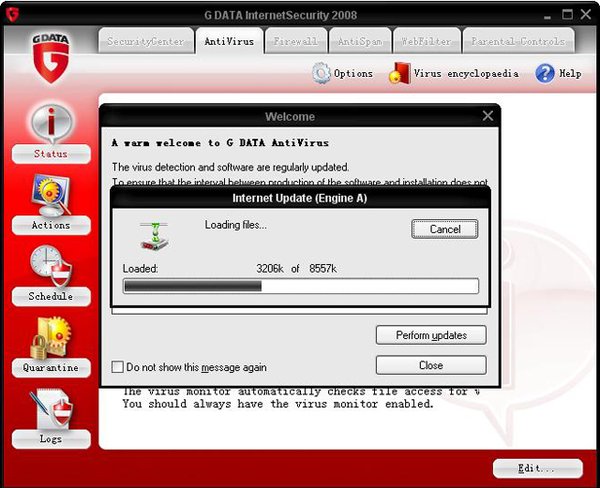
Task: Click the Edit... button
Action: pyautogui.click(x=536, y=468)
